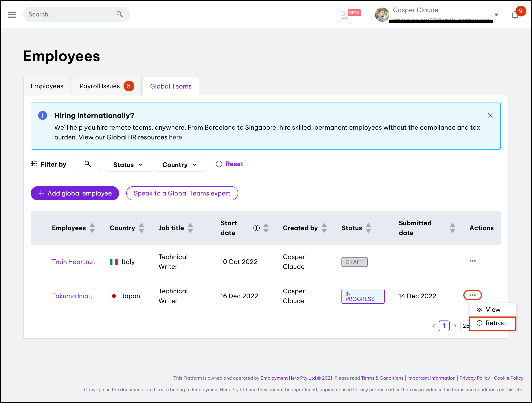The height and width of the screenshot is (403, 532).
Task: Click the Add global employee button
Action: click(75, 193)
